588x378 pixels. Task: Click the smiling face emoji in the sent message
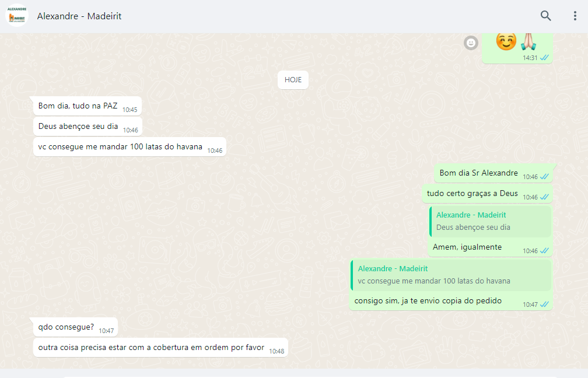(505, 41)
